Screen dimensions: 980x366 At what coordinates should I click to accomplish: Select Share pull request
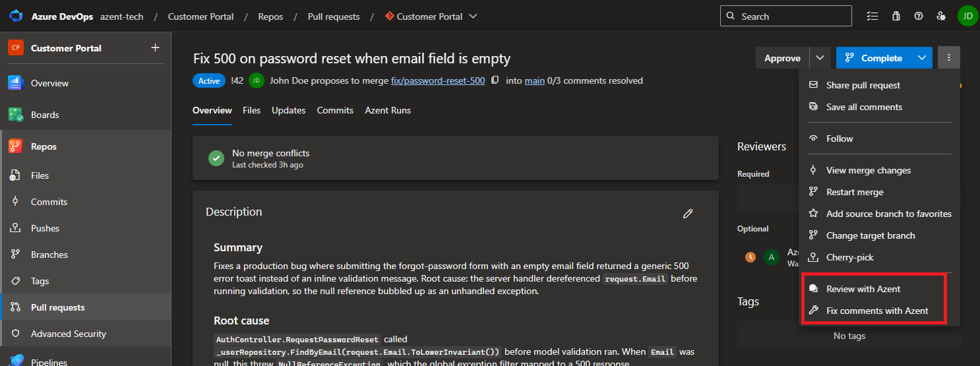click(879, 85)
